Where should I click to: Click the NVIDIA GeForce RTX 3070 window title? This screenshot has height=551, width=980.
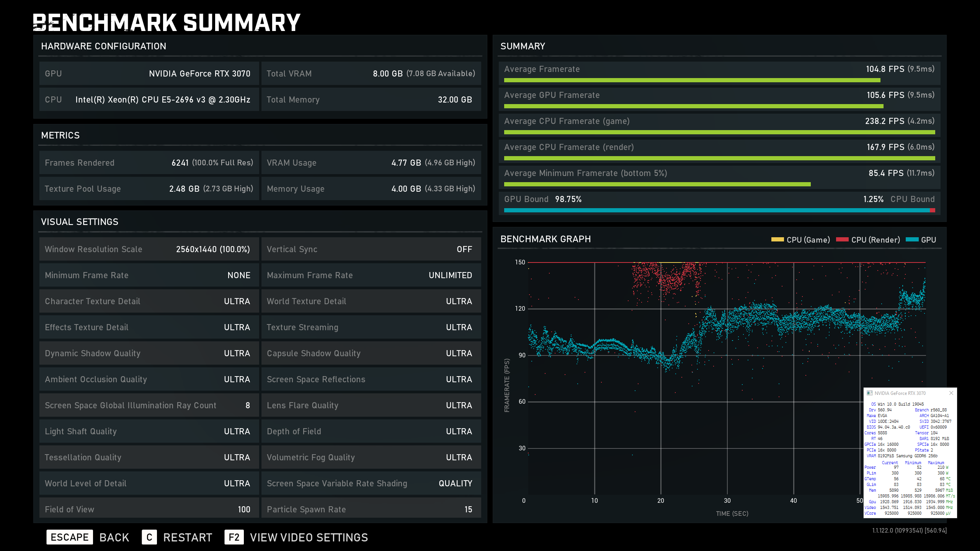(900, 393)
